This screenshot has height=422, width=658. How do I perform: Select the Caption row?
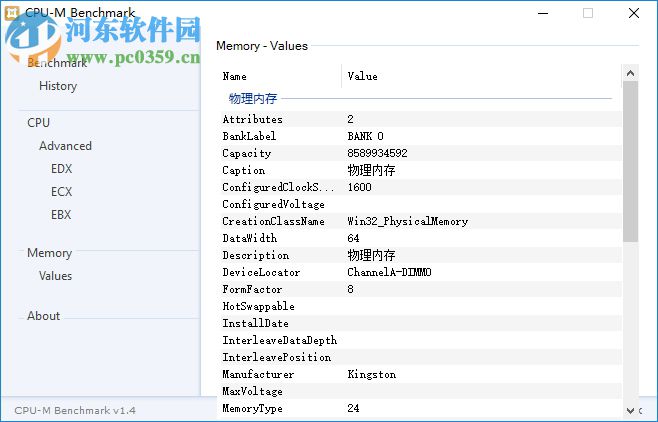[x=421, y=170]
